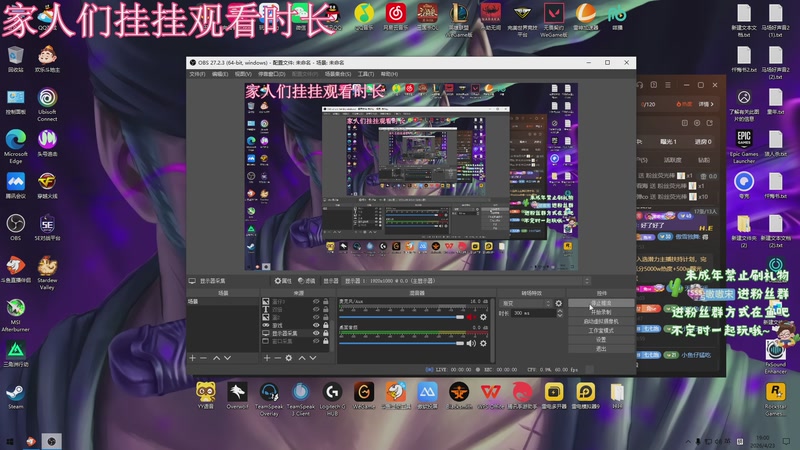Open the 帮助(H) menu in OBS
Image resolution: width=800 pixels, height=450 pixels.
(x=389, y=74)
